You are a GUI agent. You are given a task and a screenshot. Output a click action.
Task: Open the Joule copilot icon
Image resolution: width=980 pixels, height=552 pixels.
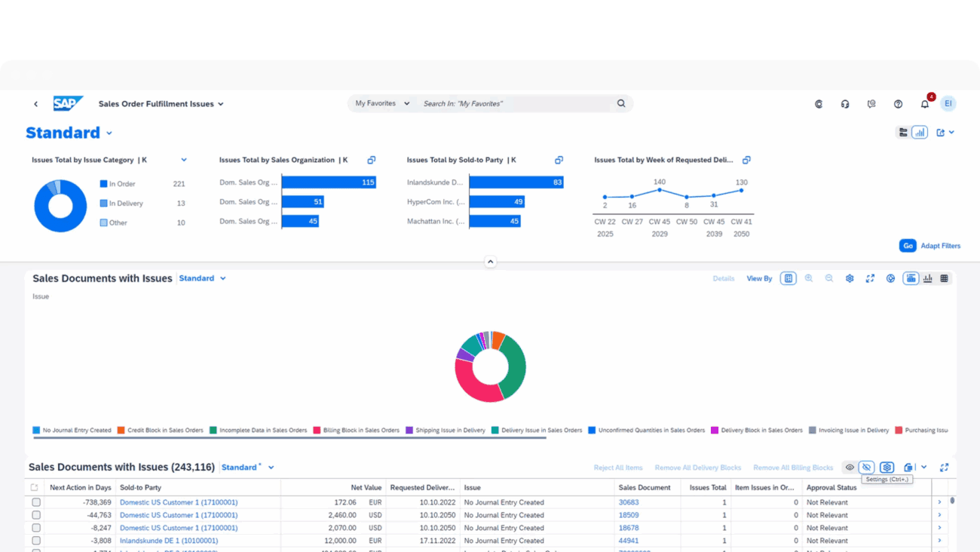pos(819,104)
